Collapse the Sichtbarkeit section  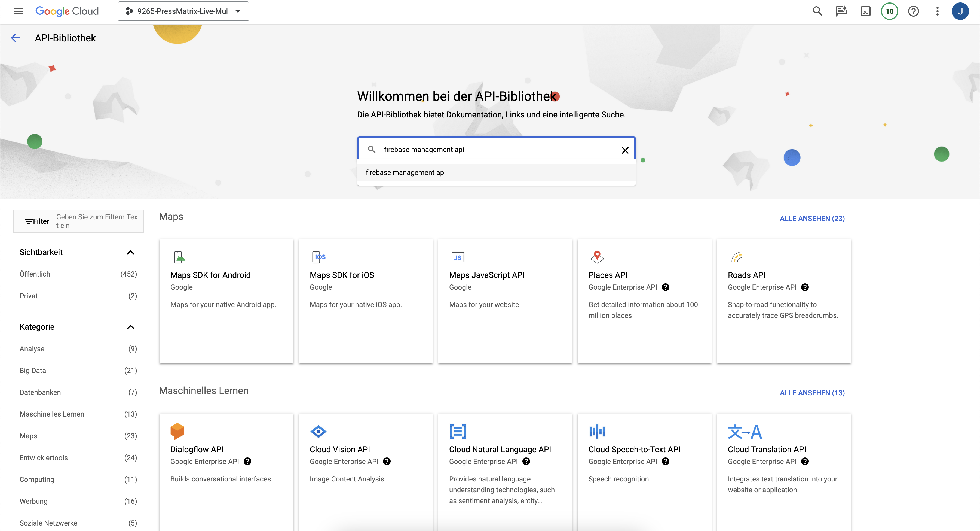(x=130, y=252)
